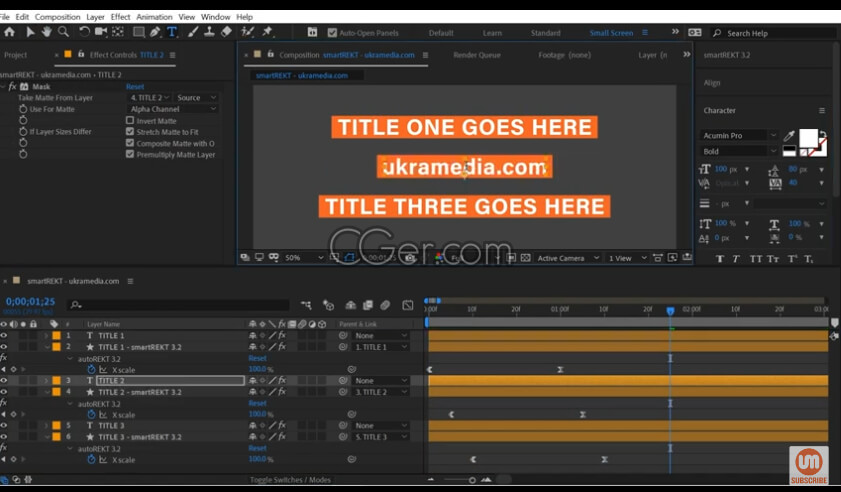Screen dimensions: 841x492
Task: Open the Acumin Pro font dropdown
Action: (x=739, y=135)
